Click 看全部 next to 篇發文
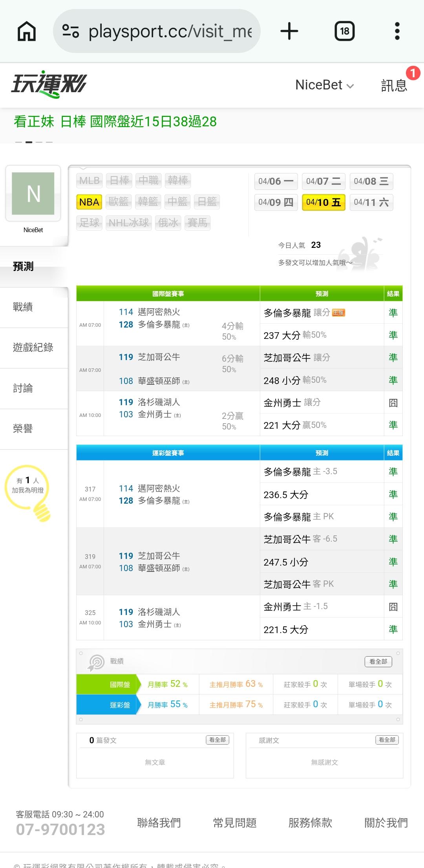The image size is (424, 868). point(217,740)
